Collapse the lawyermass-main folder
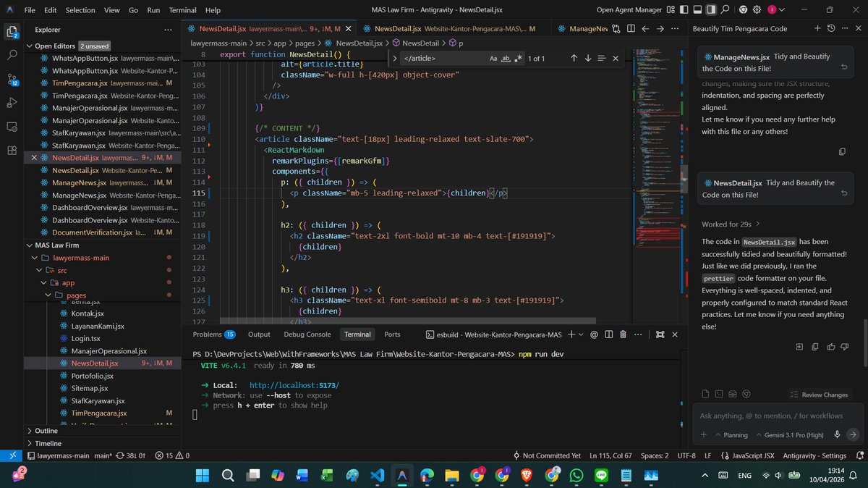This screenshot has height=488, width=868. (x=36, y=258)
